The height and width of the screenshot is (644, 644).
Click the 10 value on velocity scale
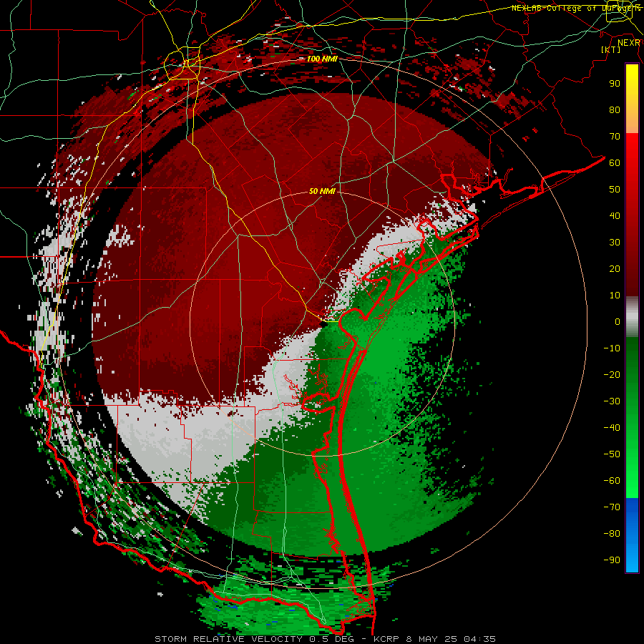click(x=615, y=296)
